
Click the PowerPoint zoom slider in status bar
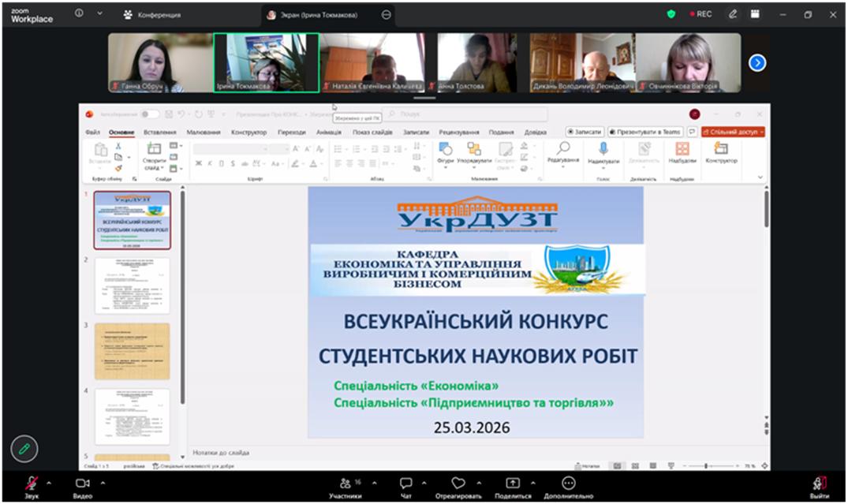(705, 466)
